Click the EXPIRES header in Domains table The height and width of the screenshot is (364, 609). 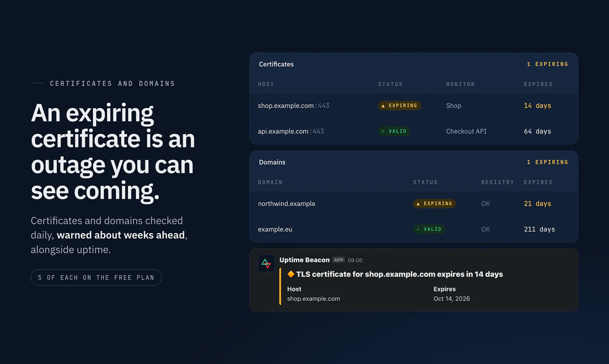click(x=538, y=183)
